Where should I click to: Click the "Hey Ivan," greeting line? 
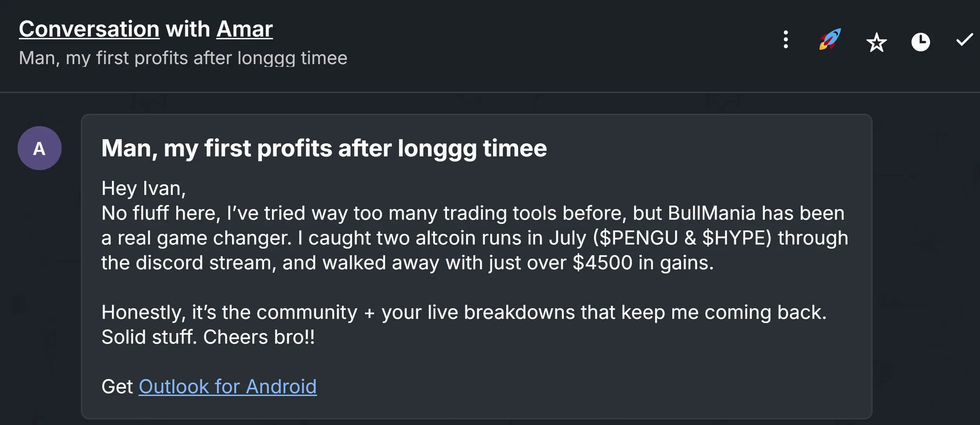pos(143,189)
